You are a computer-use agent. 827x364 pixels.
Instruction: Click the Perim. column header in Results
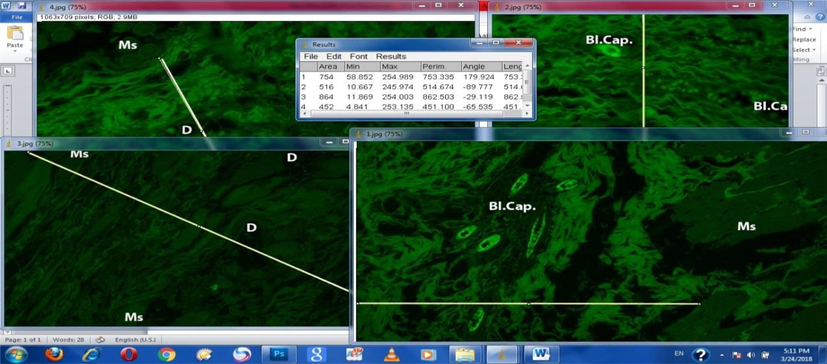tap(440, 66)
